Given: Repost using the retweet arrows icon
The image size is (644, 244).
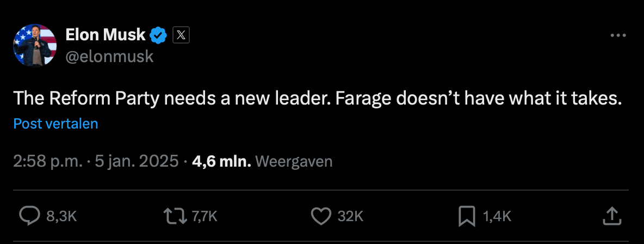Looking at the screenshot, I should point(175,216).
